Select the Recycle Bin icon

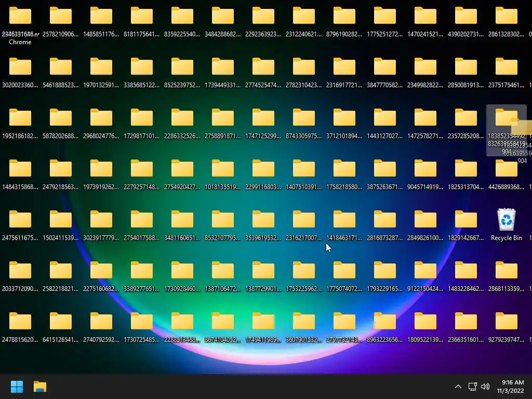click(x=506, y=220)
